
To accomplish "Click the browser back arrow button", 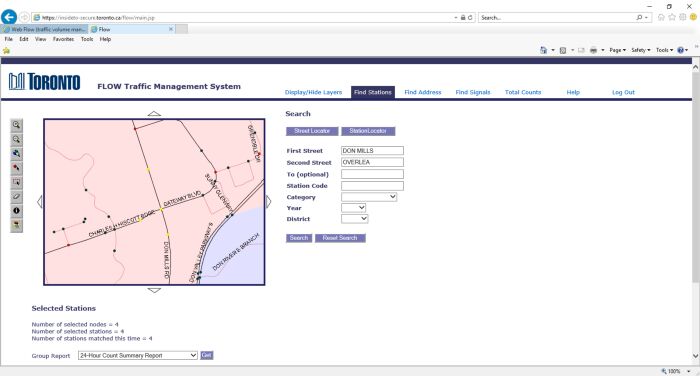I will point(9,17).
